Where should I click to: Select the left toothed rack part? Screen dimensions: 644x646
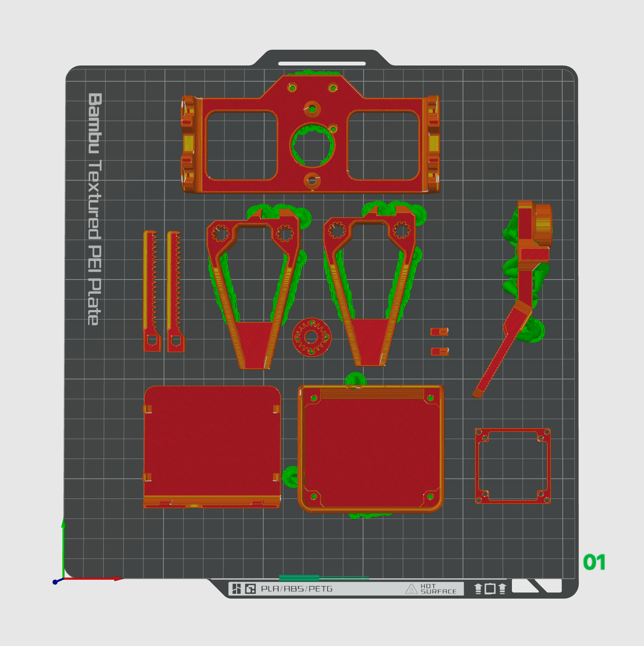(x=151, y=291)
